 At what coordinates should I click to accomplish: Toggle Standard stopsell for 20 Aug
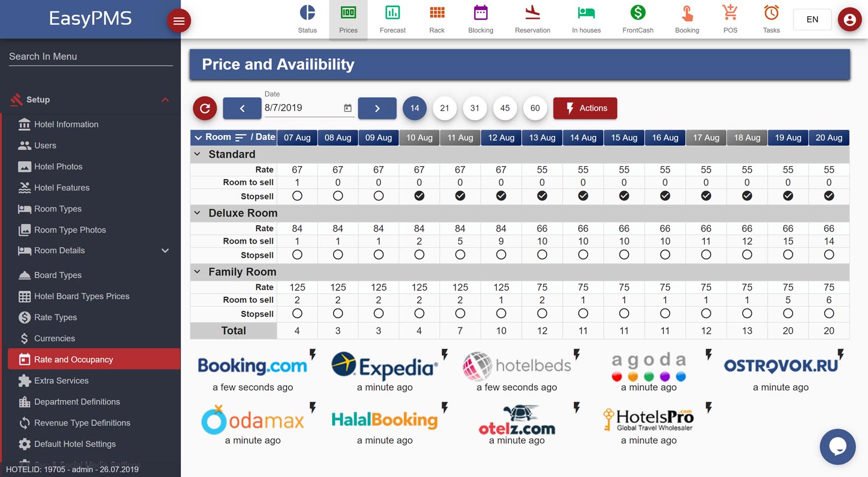829,196
